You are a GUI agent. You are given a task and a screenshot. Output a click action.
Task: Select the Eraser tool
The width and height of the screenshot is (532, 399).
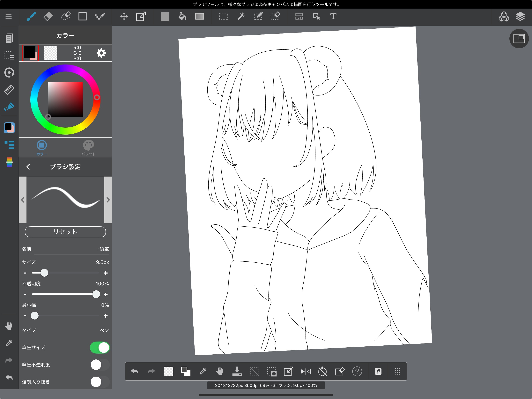tap(48, 16)
